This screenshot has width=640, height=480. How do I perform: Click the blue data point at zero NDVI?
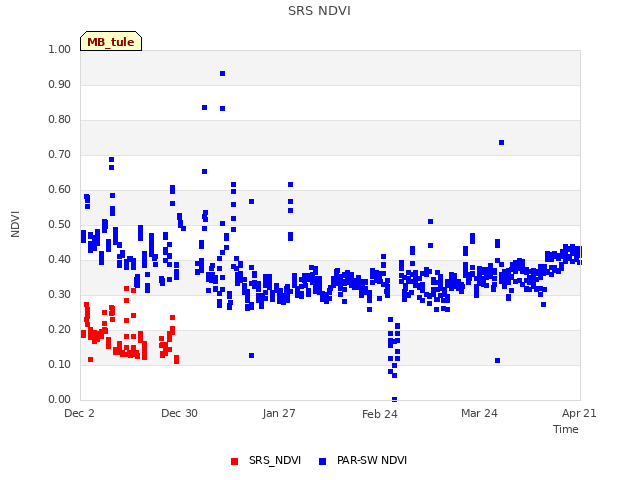point(394,399)
